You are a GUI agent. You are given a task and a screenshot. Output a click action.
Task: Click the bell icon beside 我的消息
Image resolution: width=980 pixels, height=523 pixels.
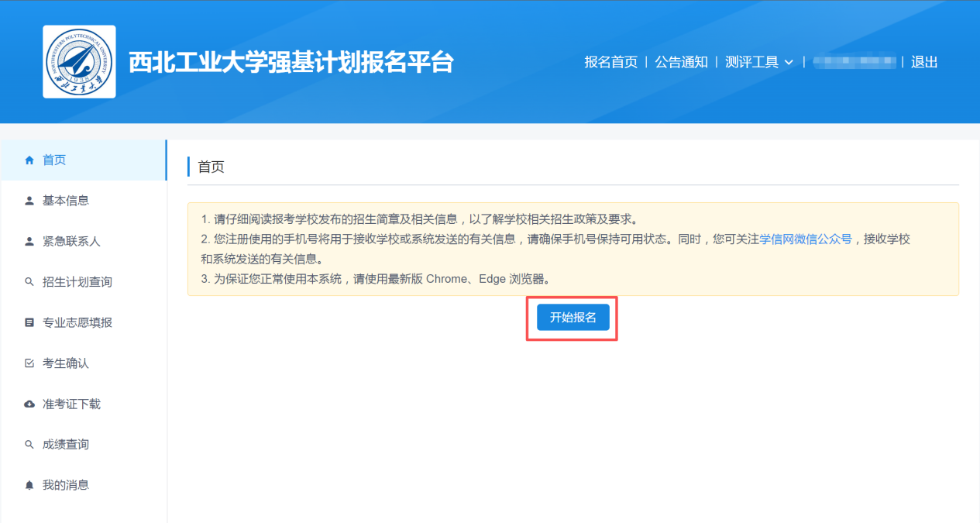[29, 485]
